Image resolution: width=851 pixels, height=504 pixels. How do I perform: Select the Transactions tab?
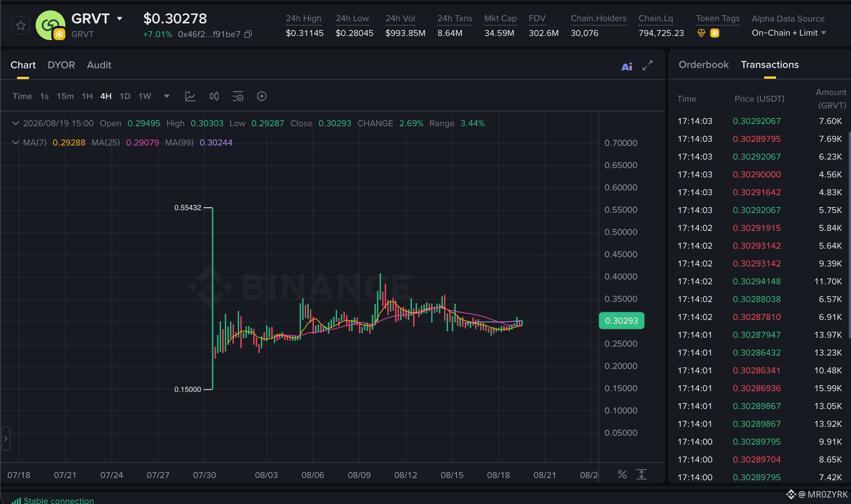pos(770,65)
